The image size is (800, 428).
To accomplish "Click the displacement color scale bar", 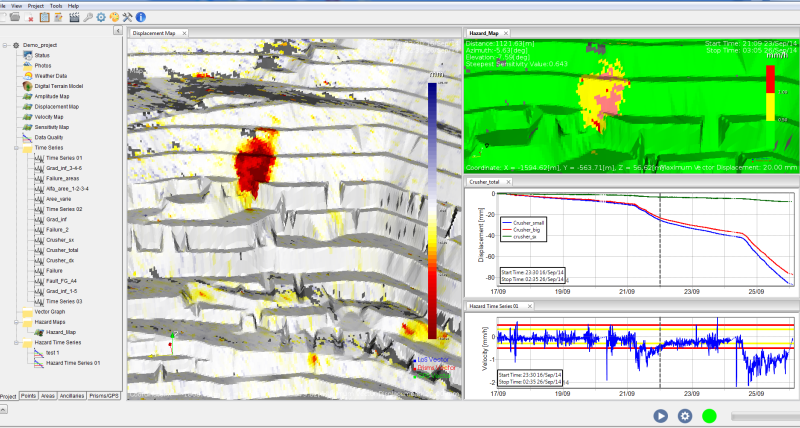I will [x=431, y=210].
